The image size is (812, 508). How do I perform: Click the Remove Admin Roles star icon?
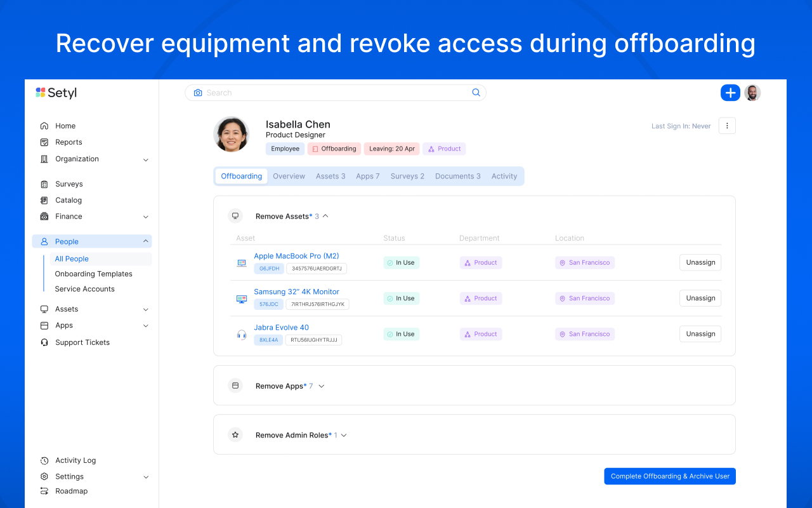235,435
